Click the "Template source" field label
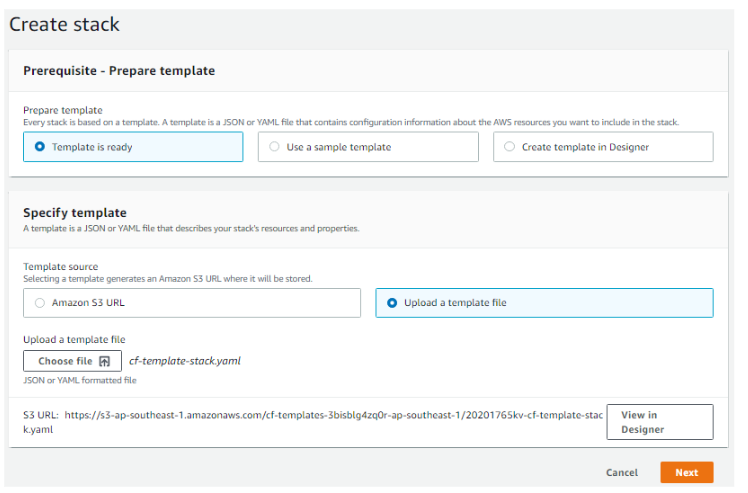The height and width of the screenshot is (493, 748). pos(61,267)
